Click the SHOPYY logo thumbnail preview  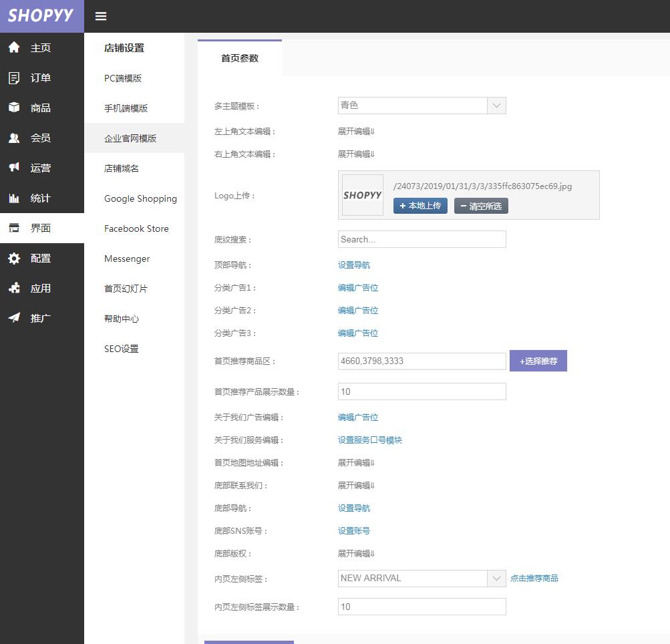362,195
